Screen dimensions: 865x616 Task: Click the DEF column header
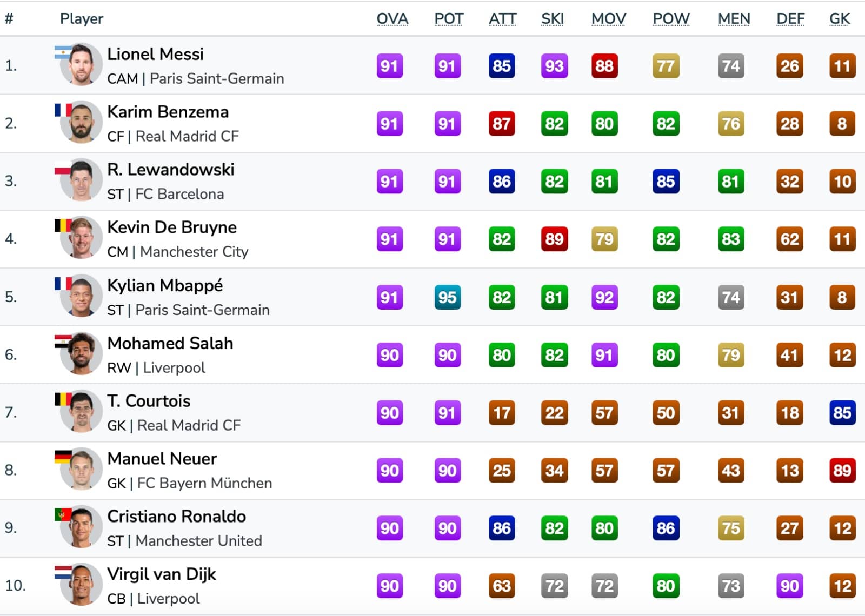tap(790, 18)
